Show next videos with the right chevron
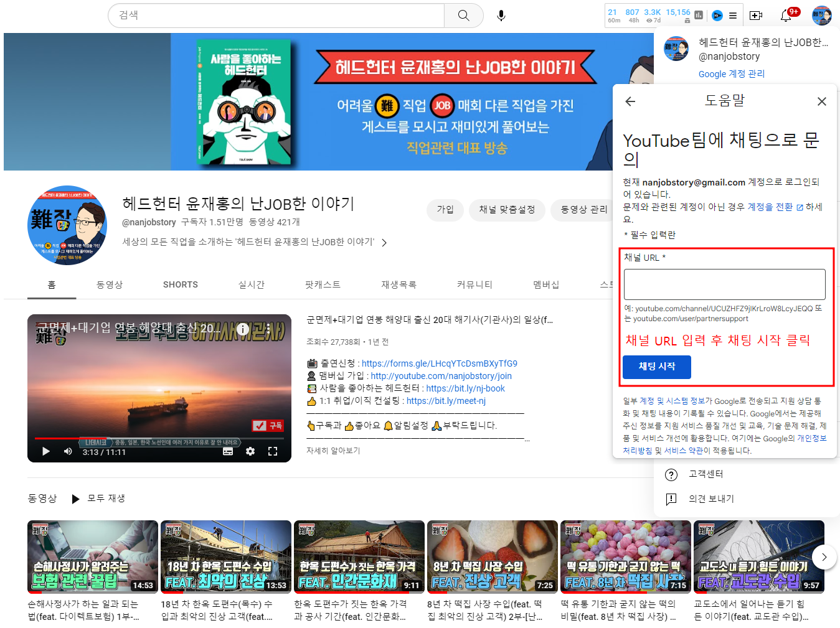 (824, 557)
